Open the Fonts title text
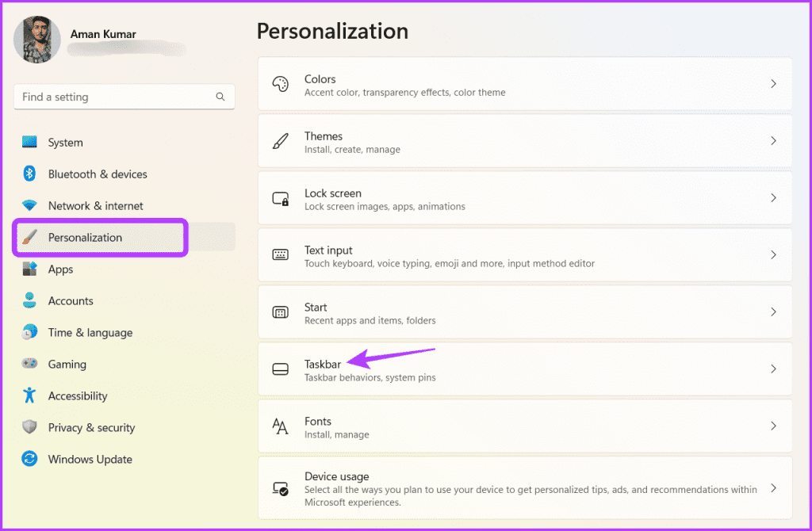 317,422
